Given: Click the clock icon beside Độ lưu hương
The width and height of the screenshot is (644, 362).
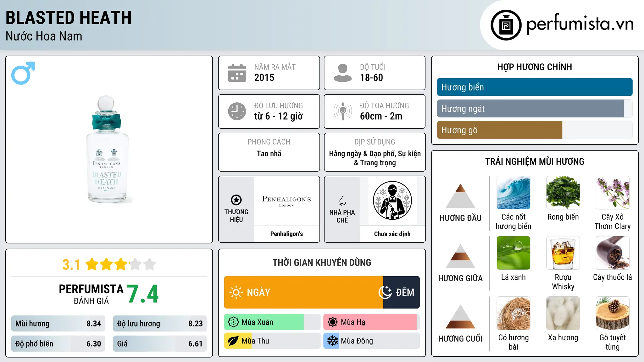Looking at the screenshot, I should [237, 111].
